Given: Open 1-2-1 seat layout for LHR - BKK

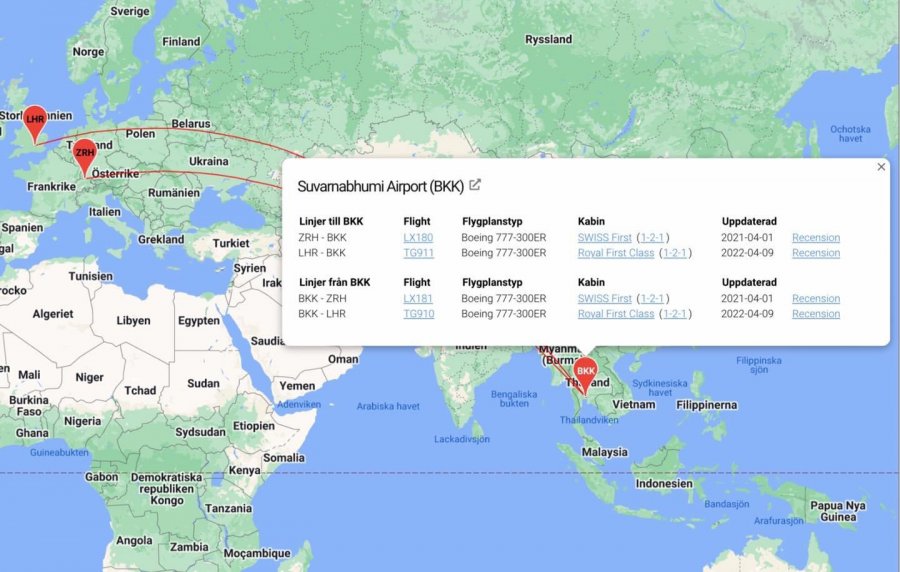Looking at the screenshot, I should click(675, 253).
